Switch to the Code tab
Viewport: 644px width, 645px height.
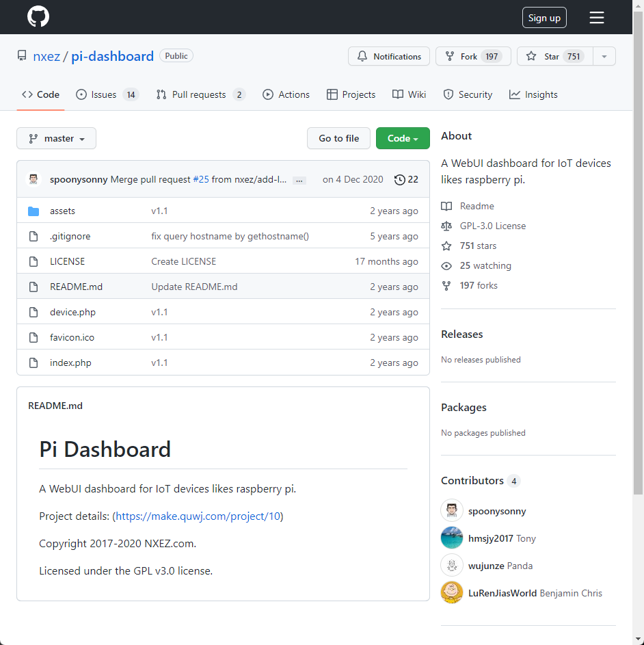(x=41, y=94)
